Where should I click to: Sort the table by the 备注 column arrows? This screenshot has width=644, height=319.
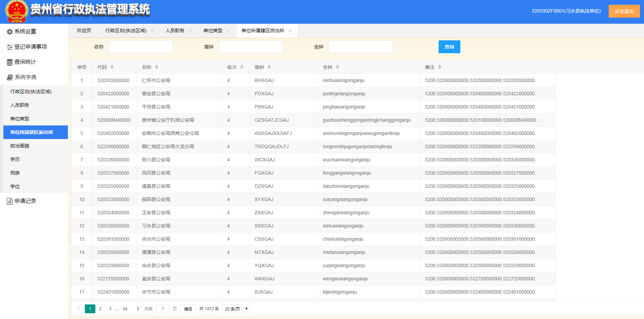pyautogui.click(x=440, y=67)
